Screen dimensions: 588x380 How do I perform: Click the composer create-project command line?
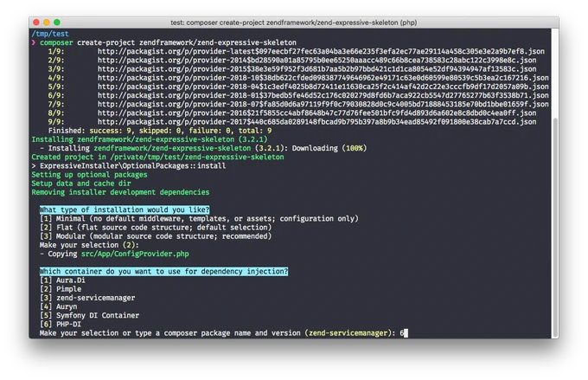click(164, 42)
